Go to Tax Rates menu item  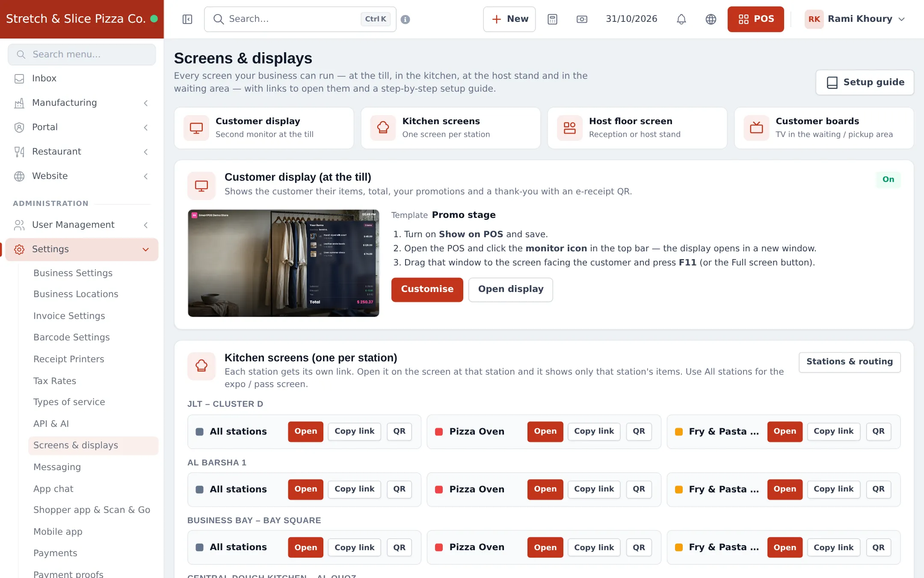(55, 381)
